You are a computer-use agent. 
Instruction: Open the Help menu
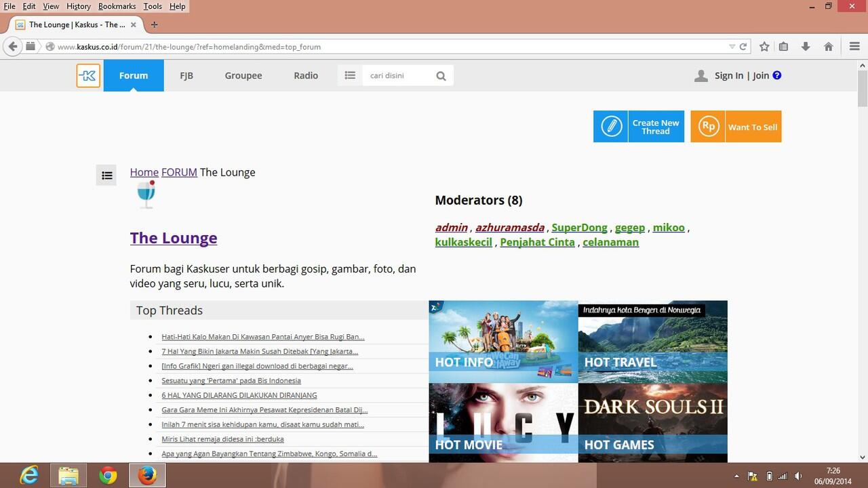[178, 6]
